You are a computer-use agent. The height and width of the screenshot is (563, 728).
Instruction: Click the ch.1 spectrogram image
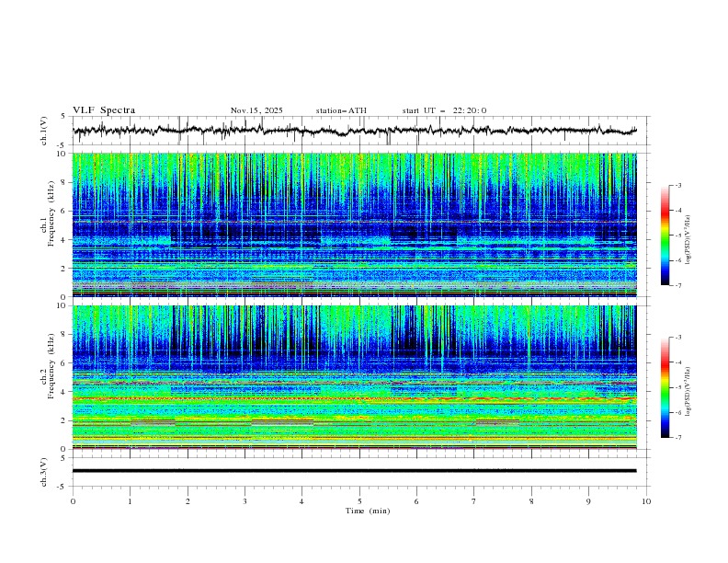coord(354,224)
